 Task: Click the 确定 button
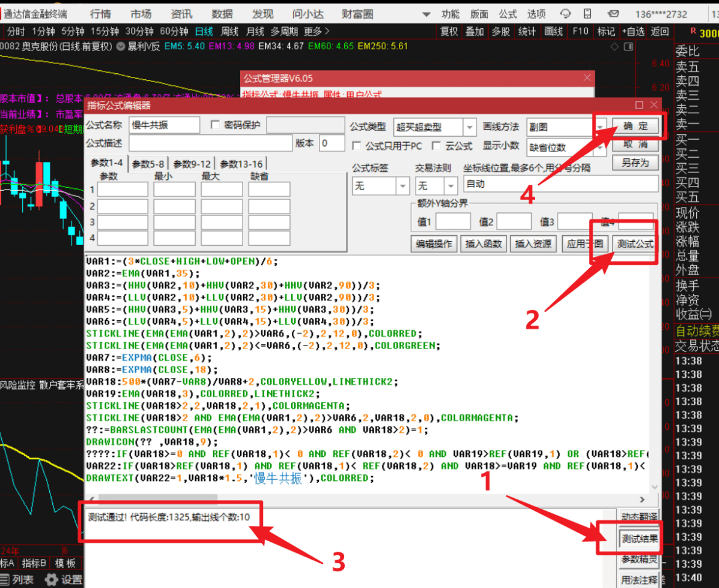pos(635,126)
